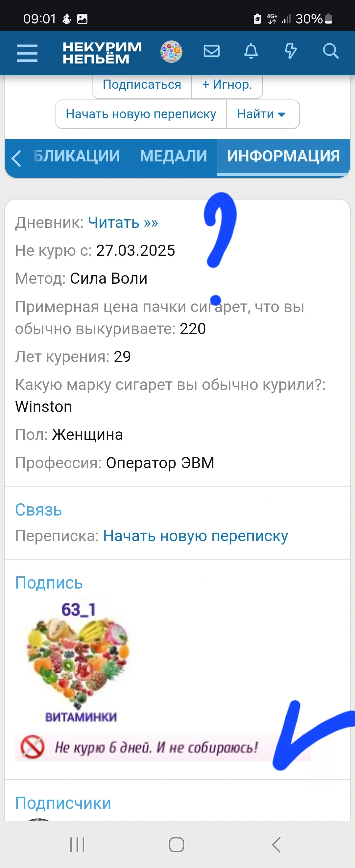Open notifications via the bell icon
The height and width of the screenshot is (868, 355).
click(x=250, y=51)
